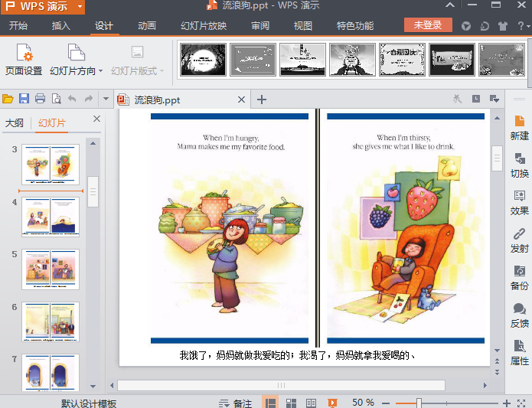Click the Chinese caption text on the slide
This screenshot has height=408, width=532.
[297, 355]
